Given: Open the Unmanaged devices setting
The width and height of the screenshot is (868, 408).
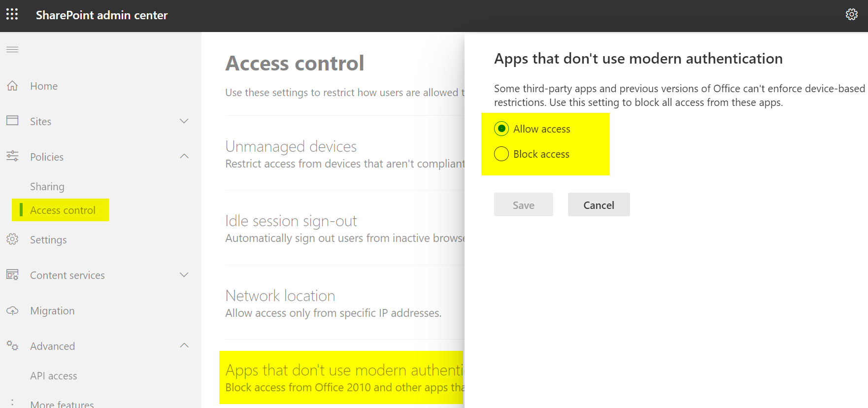Looking at the screenshot, I should coord(291,146).
